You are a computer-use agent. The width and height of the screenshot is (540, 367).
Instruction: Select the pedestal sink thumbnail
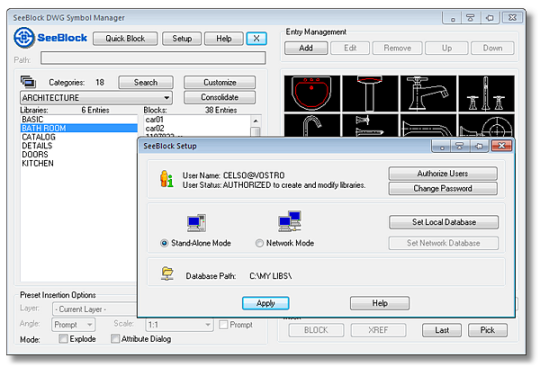pos(370,94)
